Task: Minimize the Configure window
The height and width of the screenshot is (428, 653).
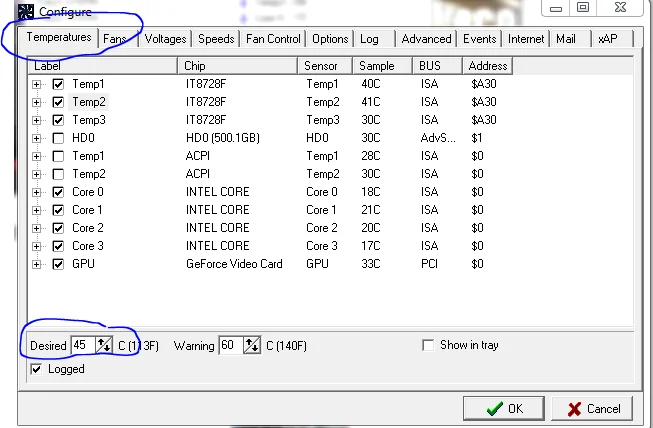Action: pos(556,8)
